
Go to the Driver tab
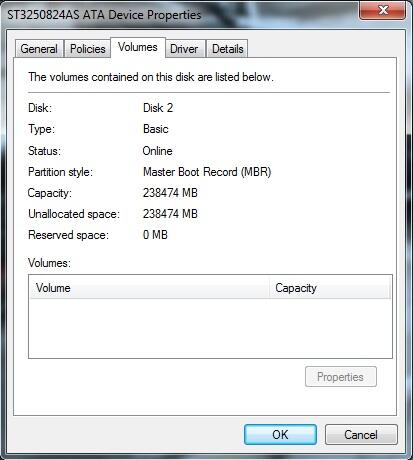[184, 49]
